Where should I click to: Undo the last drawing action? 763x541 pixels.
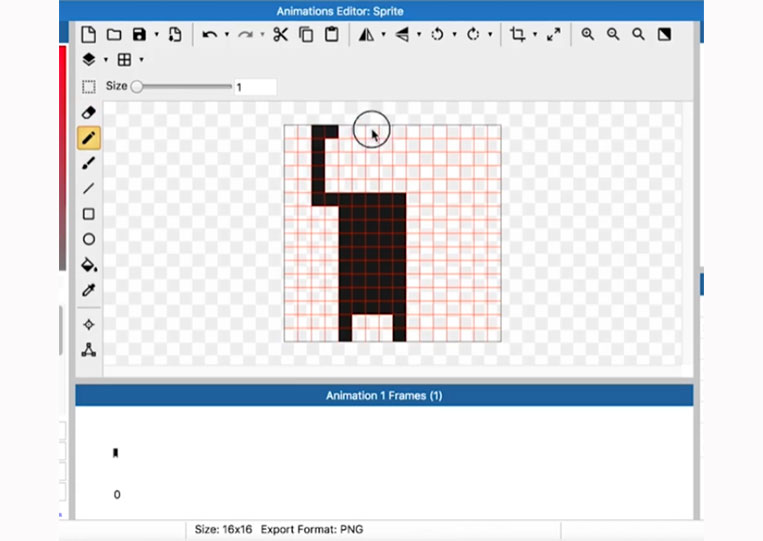pyautogui.click(x=209, y=35)
